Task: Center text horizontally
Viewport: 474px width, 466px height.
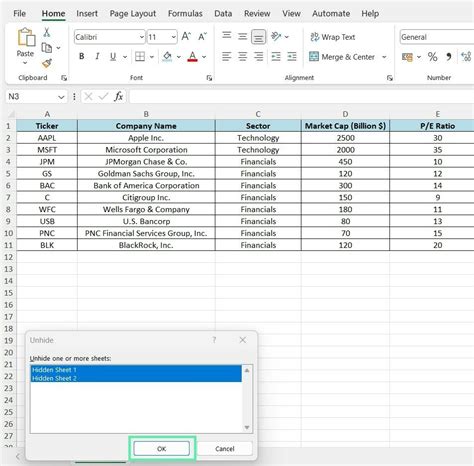Action: [x=242, y=57]
